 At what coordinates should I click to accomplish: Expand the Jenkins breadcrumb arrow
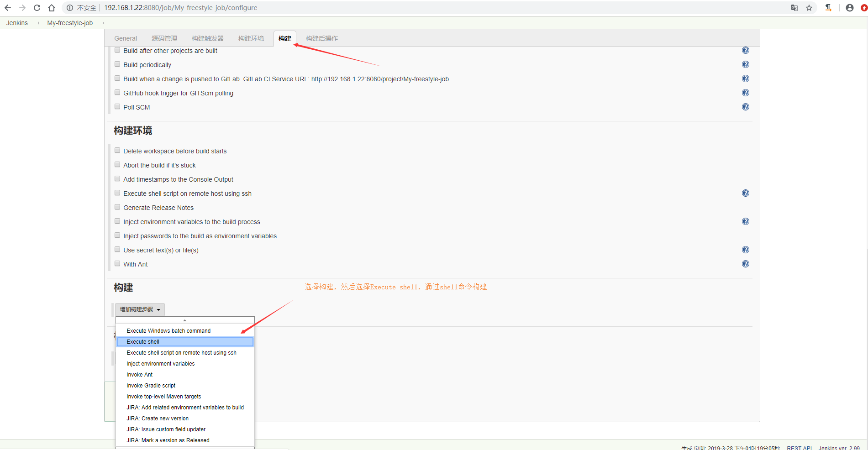tap(38, 23)
